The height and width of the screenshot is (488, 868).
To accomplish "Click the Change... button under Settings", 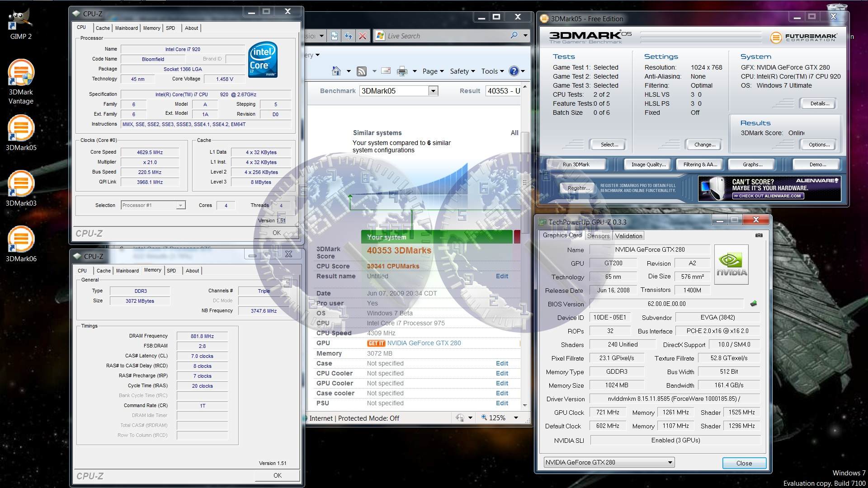I will 704,145.
